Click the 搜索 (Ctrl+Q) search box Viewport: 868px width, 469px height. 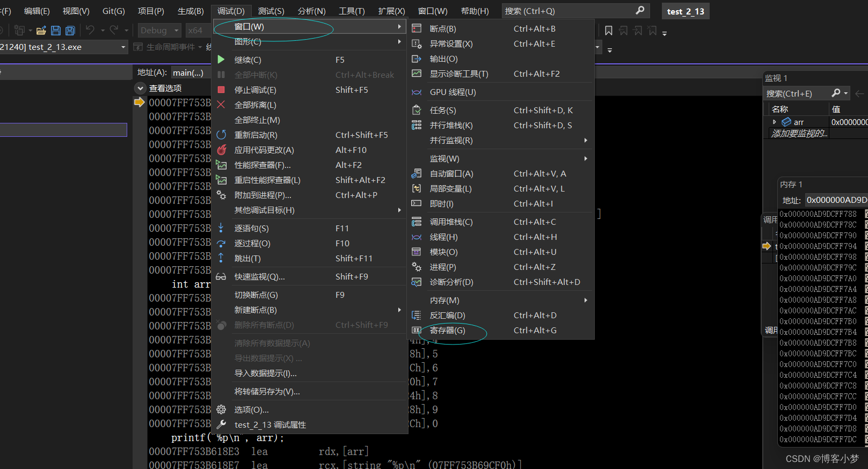click(x=575, y=11)
